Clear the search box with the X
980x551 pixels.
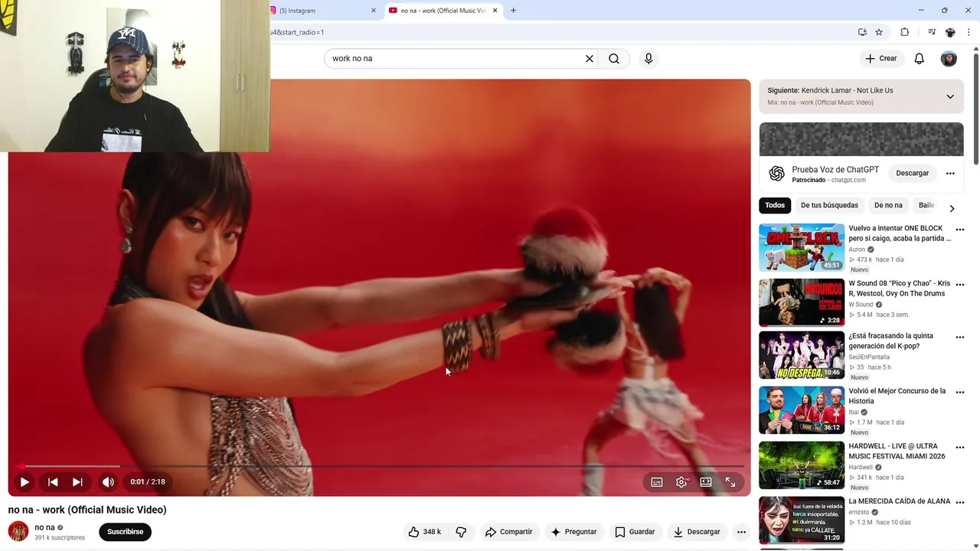(590, 58)
